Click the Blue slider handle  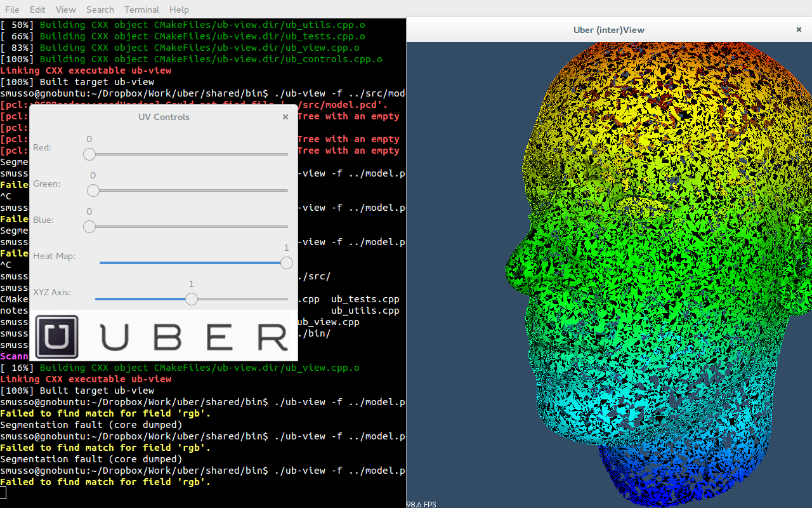pos(89,227)
